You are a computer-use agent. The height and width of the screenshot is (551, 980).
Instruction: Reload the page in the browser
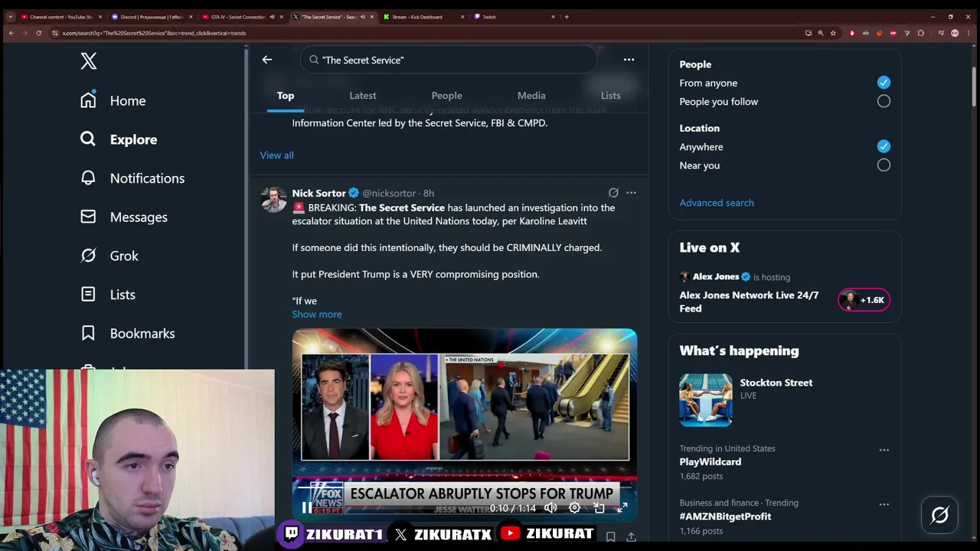pos(38,33)
